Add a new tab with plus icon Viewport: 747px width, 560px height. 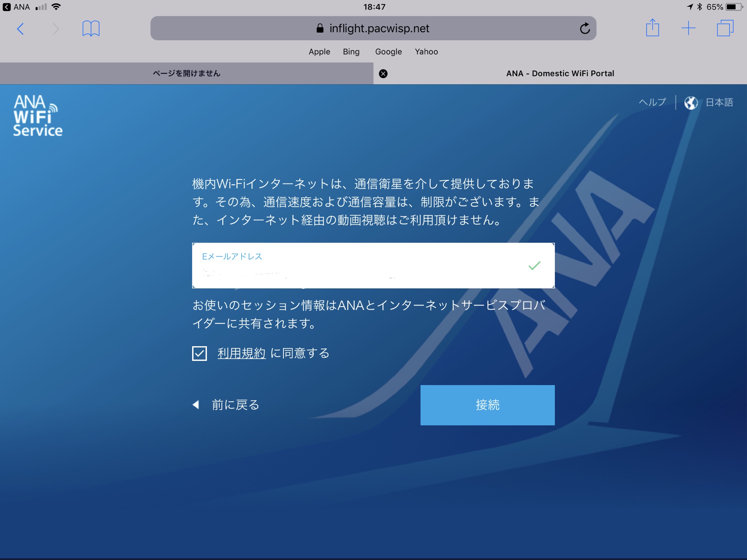coord(689,28)
